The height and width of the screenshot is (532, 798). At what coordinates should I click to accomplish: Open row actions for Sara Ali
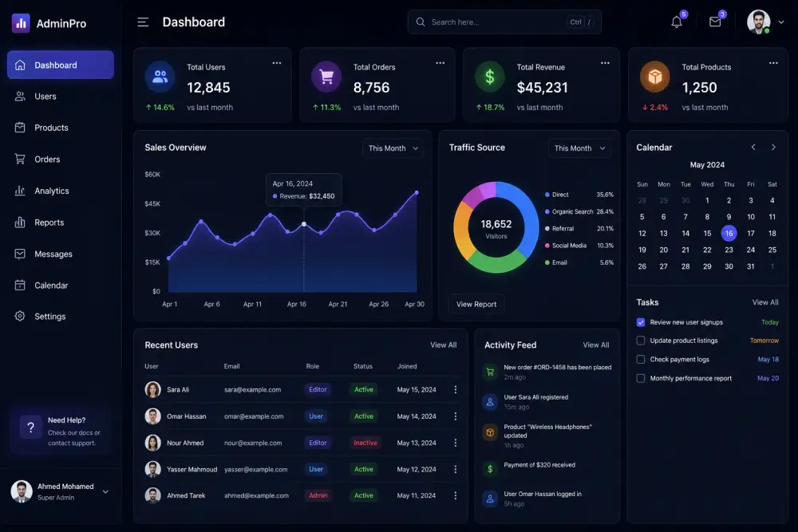(x=456, y=389)
